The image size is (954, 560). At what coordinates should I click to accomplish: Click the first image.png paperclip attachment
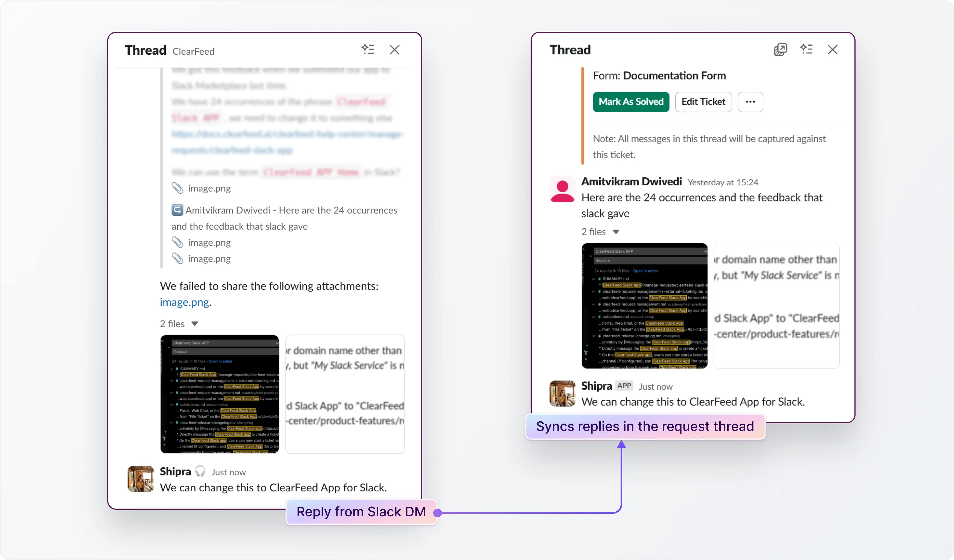point(201,188)
